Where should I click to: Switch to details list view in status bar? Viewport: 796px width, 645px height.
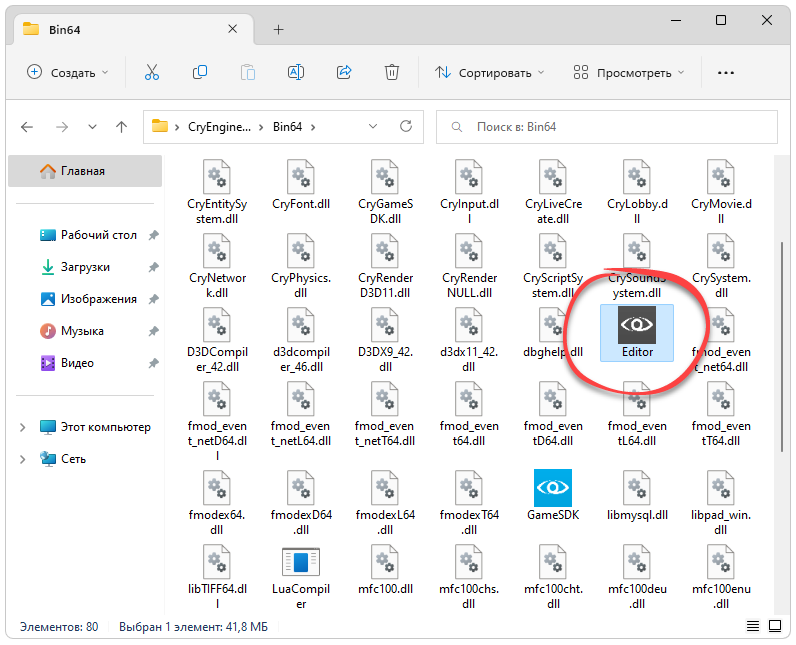point(753,627)
